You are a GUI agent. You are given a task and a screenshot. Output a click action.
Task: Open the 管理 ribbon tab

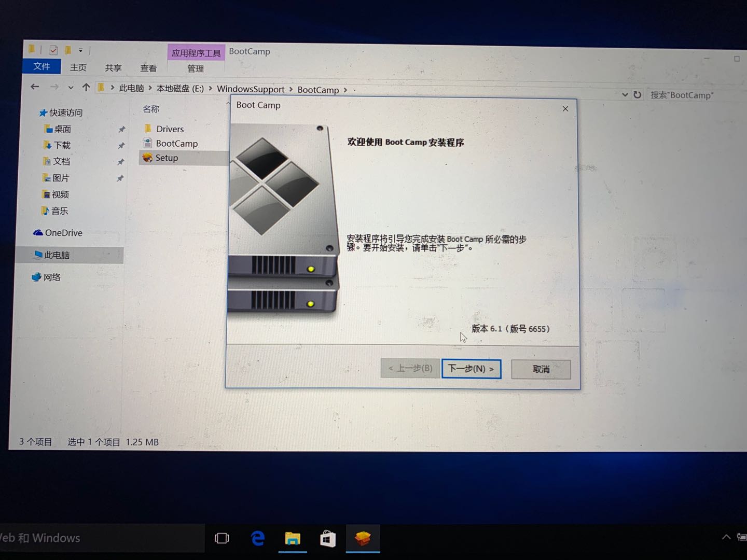[x=196, y=68]
